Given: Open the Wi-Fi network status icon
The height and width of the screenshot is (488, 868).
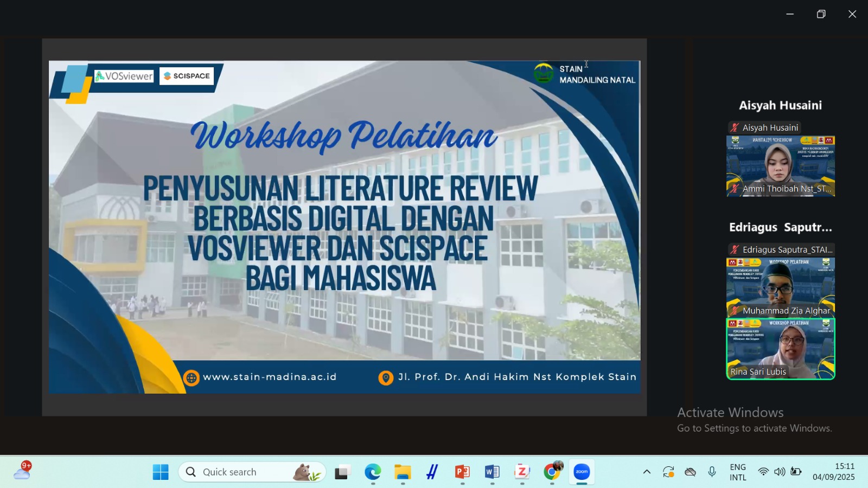Looking at the screenshot, I should tap(763, 472).
